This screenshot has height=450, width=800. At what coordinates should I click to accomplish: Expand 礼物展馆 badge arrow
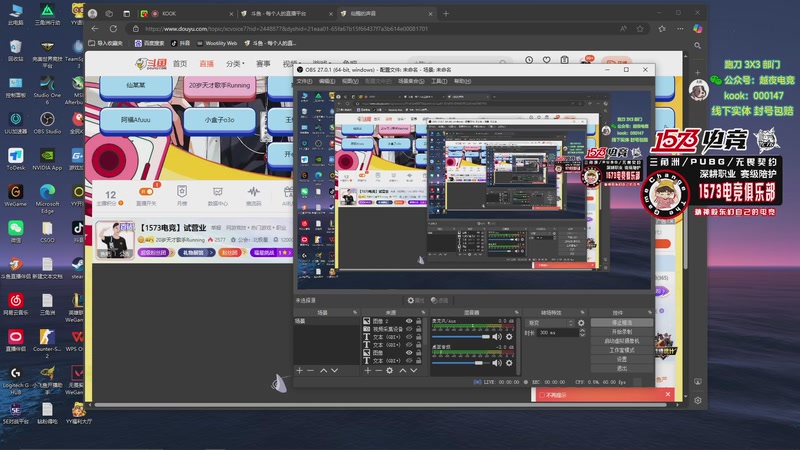pos(209,253)
